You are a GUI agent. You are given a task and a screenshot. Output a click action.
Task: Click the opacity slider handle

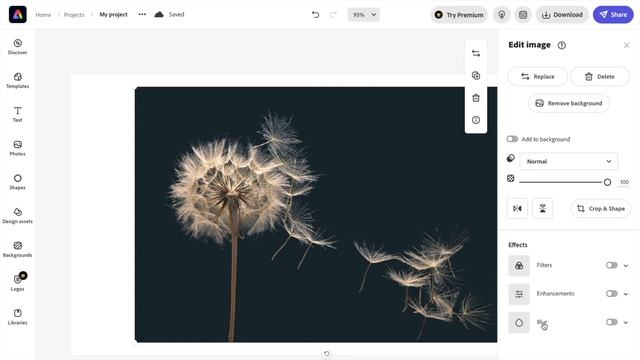coord(607,182)
